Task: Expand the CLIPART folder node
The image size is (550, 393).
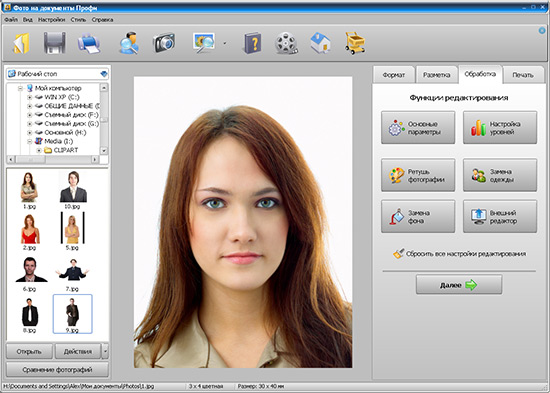Action: pos(39,150)
